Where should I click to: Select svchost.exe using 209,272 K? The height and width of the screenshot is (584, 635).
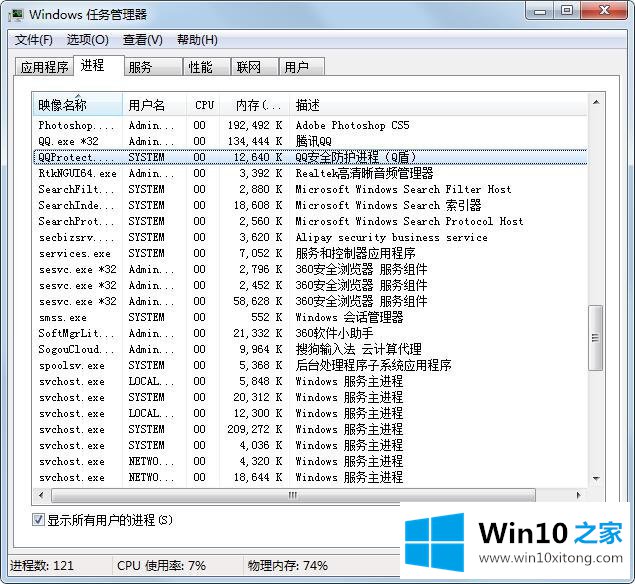[310, 429]
